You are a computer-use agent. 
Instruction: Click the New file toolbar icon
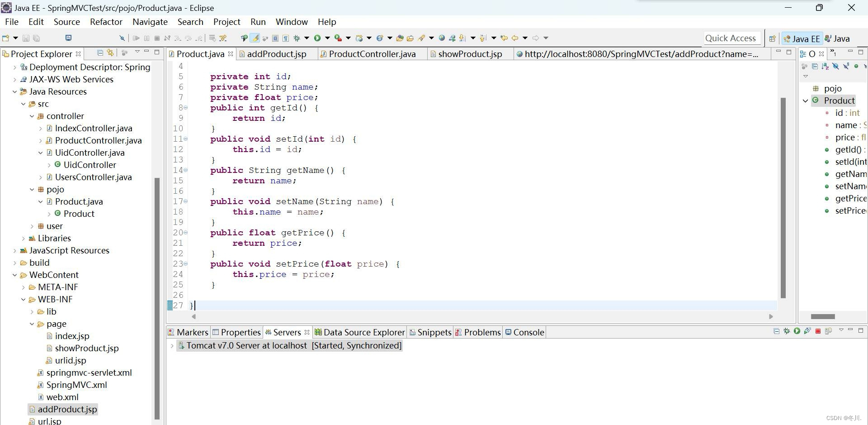tap(5, 38)
